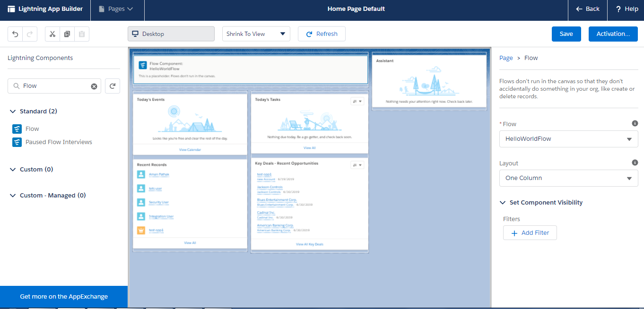Open the Pages dropdown menu
644x309 pixels.
click(116, 9)
